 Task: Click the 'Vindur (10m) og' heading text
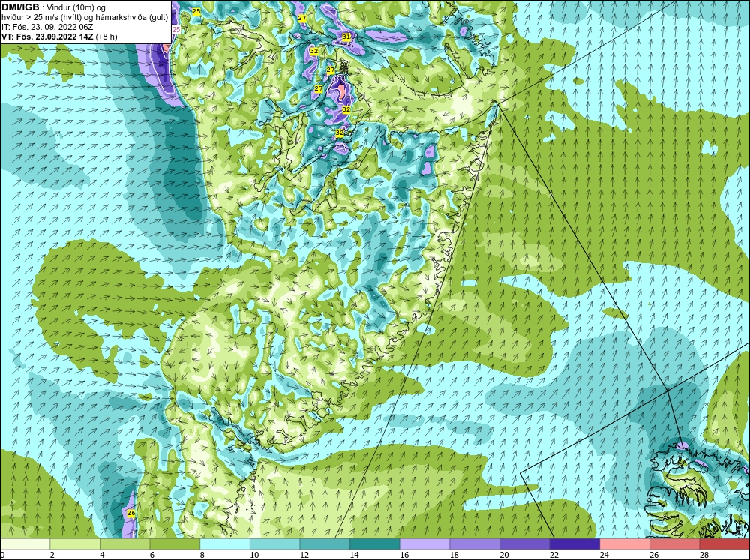[x=76, y=7]
